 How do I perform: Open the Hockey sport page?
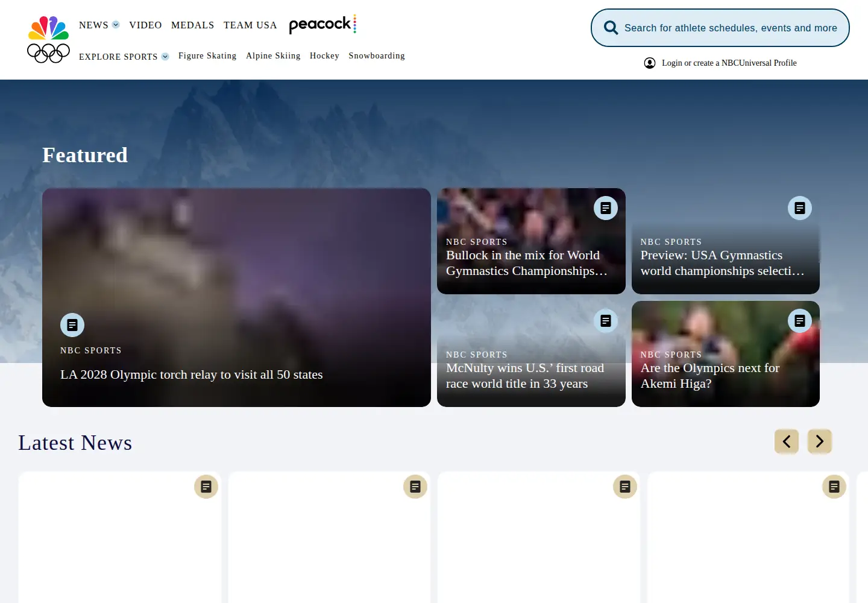[324, 55]
